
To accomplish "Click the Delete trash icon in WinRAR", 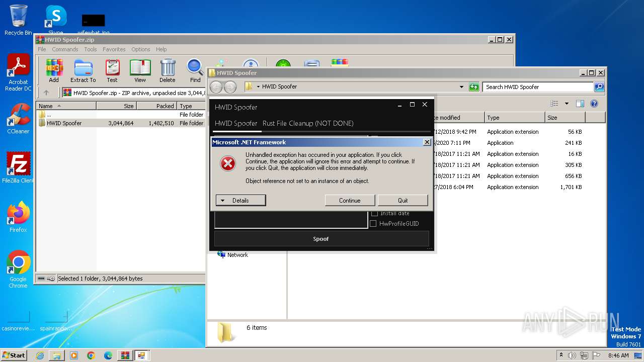I will [168, 71].
